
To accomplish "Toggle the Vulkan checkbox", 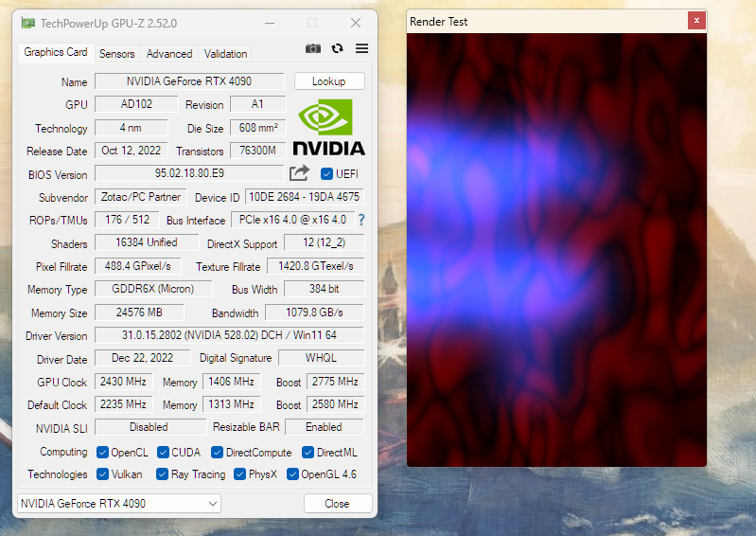I will click(102, 474).
